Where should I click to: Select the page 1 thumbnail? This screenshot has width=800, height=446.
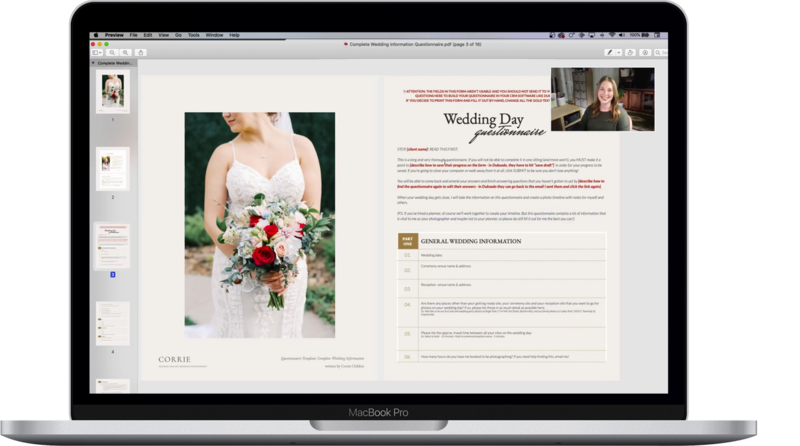point(112,91)
